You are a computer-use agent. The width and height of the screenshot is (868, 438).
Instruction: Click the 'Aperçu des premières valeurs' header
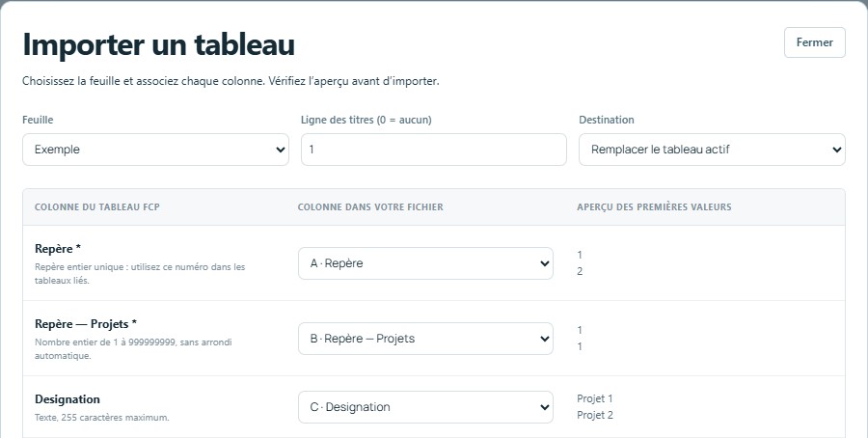click(x=654, y=207)
